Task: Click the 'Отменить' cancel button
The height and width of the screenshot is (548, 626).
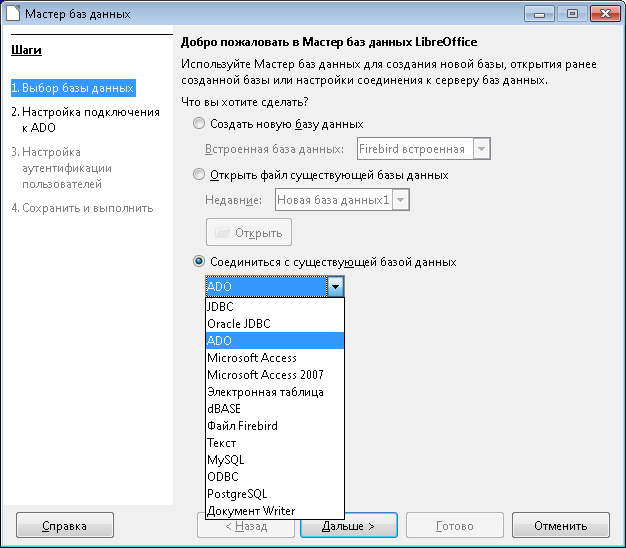Action: tap(561, 526)
